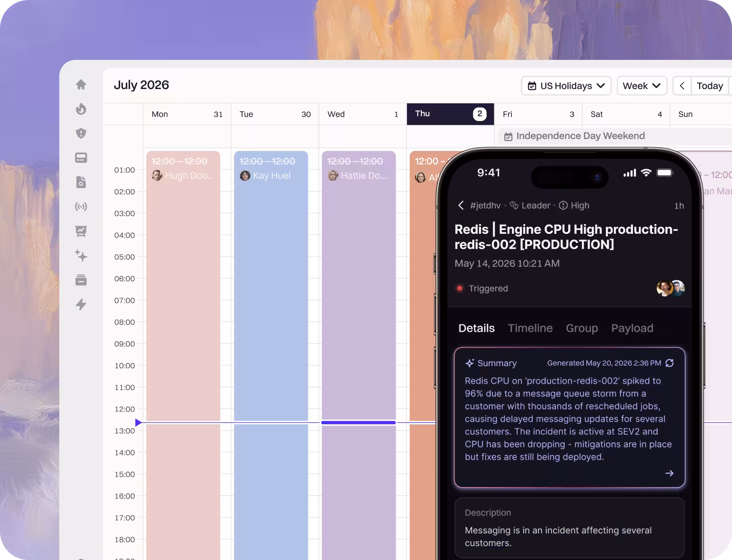Open the flame incidents icon in sidebar

pyautogui.click(x=81, y=109)
